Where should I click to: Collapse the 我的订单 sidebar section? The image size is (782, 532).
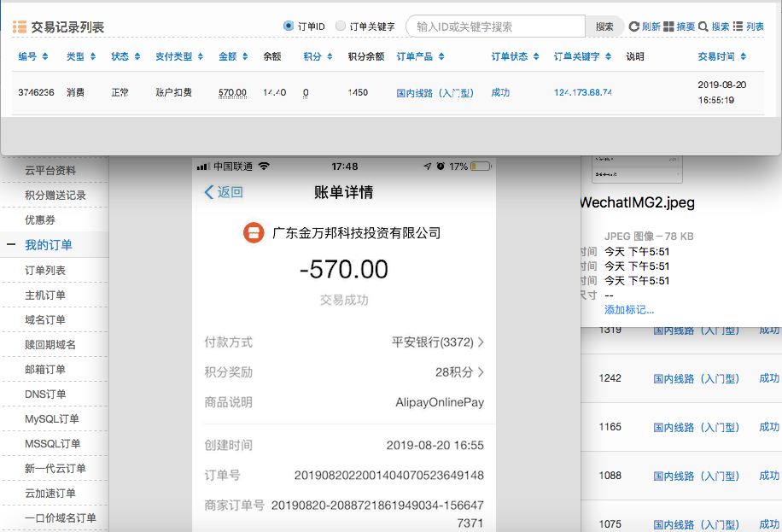pos(11,245)
